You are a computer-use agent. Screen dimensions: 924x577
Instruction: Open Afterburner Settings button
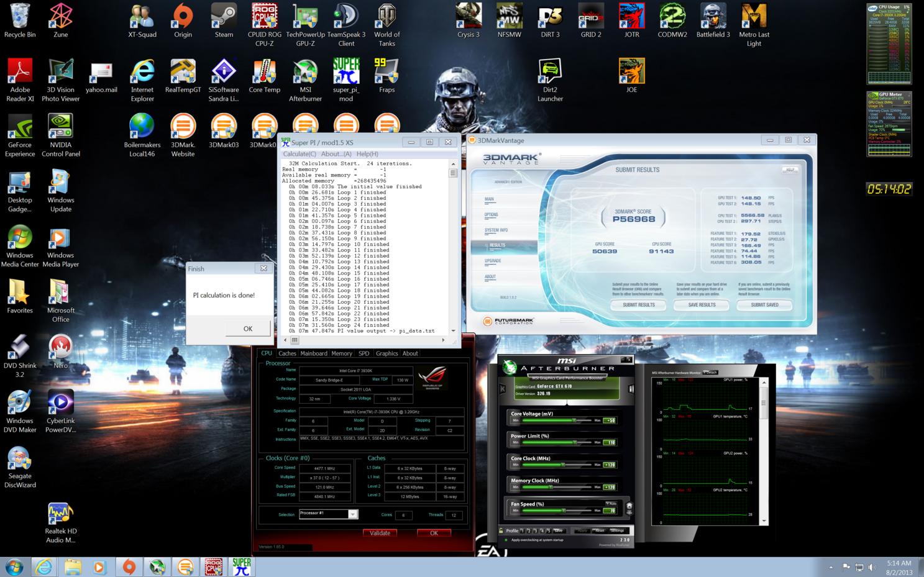coord(617,530)
